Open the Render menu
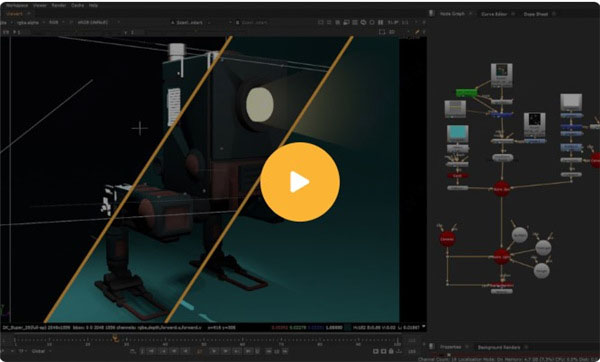Image resolution: width=600 pixels, height=362 pixels. pos(59,5)
